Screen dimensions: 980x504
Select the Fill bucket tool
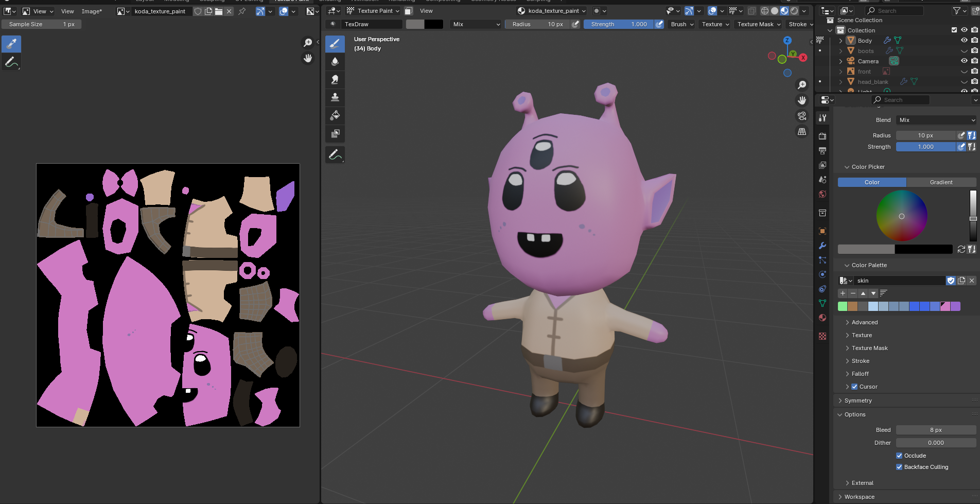[x=335, y=115]
